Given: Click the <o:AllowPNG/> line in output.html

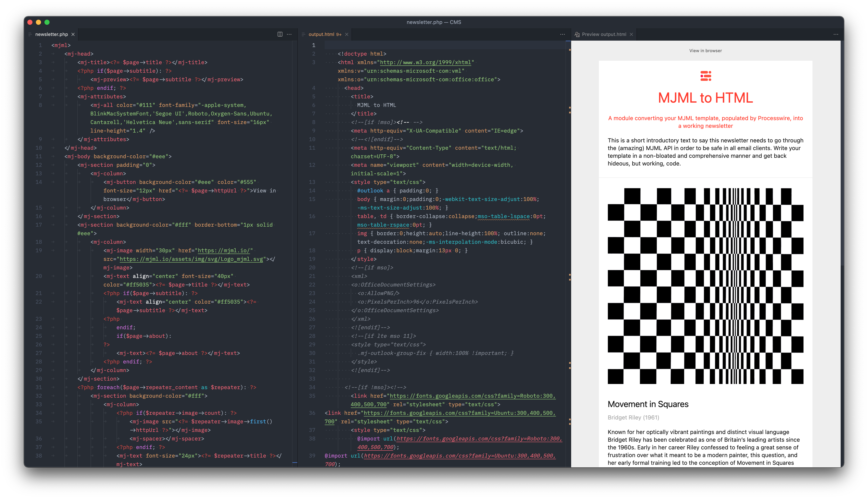Looking at the screenshot, I should click(x=378, y=293).
